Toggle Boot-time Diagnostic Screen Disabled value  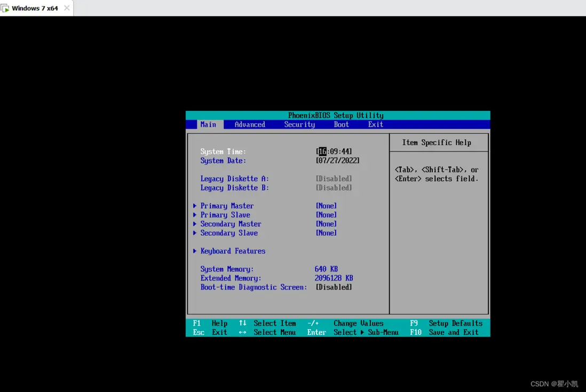pyautogui.click(x=334, y=287)
